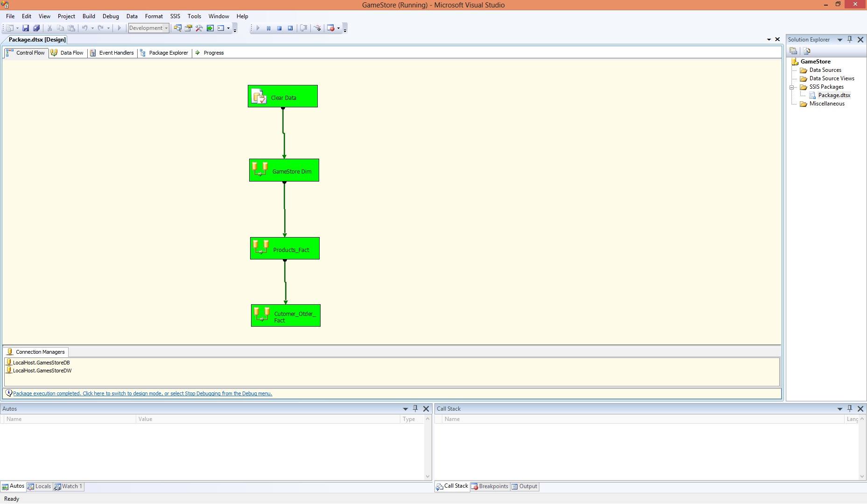Viewport: 867px width, 504px height.
Task: Click Solution Explorer Show All Files icon
Action: pos(807,51)
